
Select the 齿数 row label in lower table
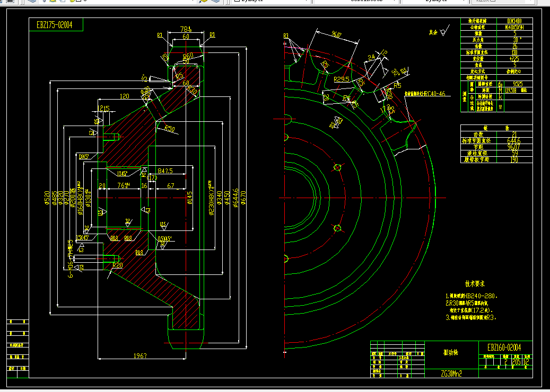[x=478, y=134]
